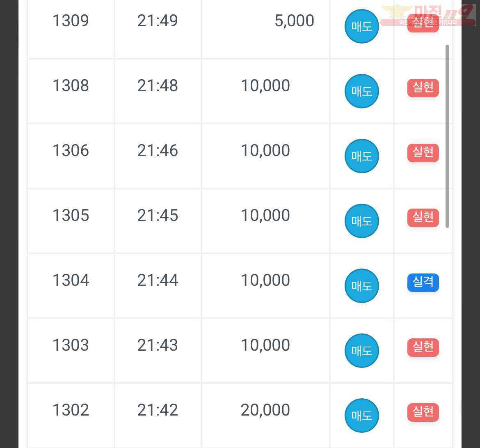Screen dimensions: 480x448
Task: Click the 매도 circle for round 1308
Action: pyautogui.click(x=361, y=91)
